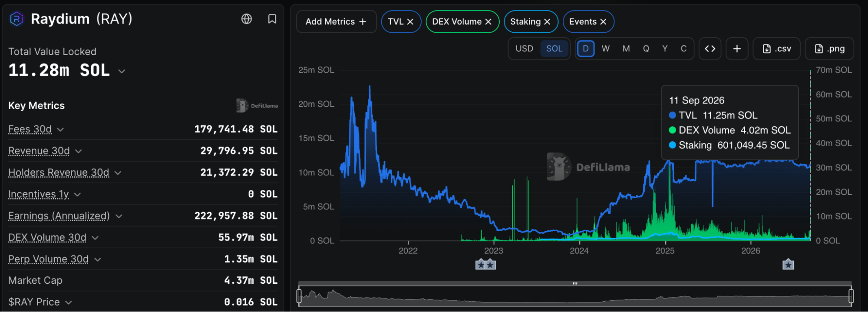Click the range slider top grip
Screen dimensions: 868x312
click(575, 283)
